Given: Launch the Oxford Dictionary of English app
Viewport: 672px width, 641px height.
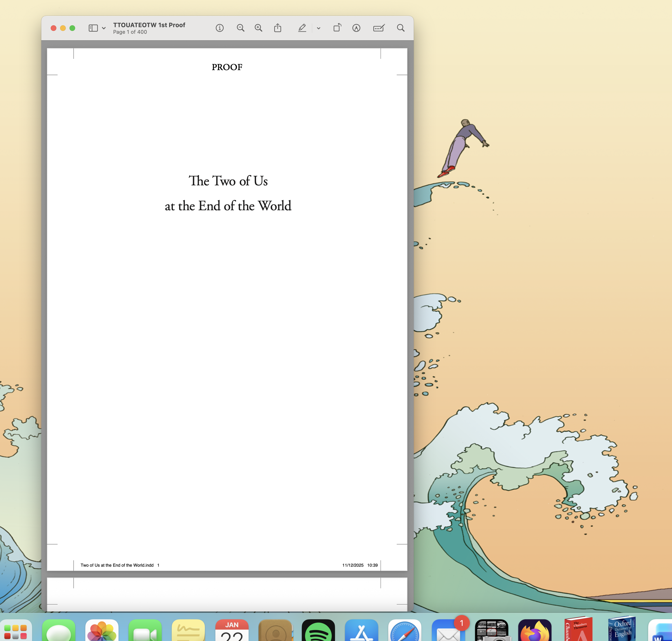Looking at the screenshot, I should (x=622, y=630).
